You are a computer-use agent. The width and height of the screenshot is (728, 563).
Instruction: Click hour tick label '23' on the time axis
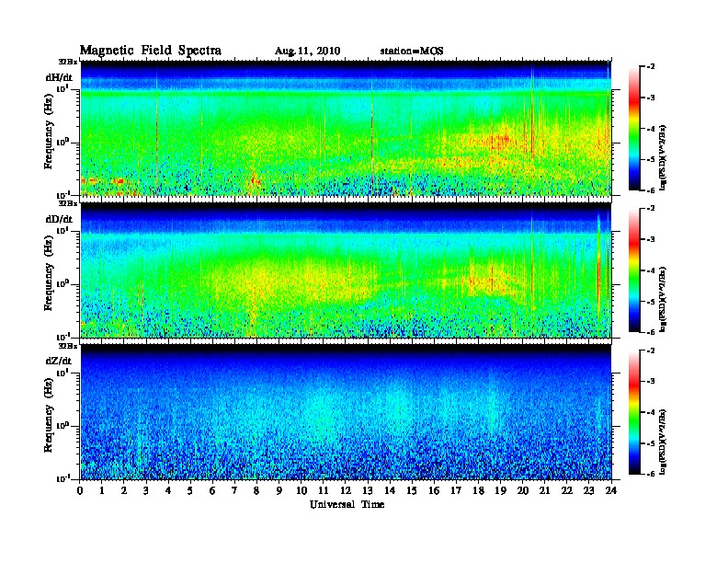tap(589, 490)
